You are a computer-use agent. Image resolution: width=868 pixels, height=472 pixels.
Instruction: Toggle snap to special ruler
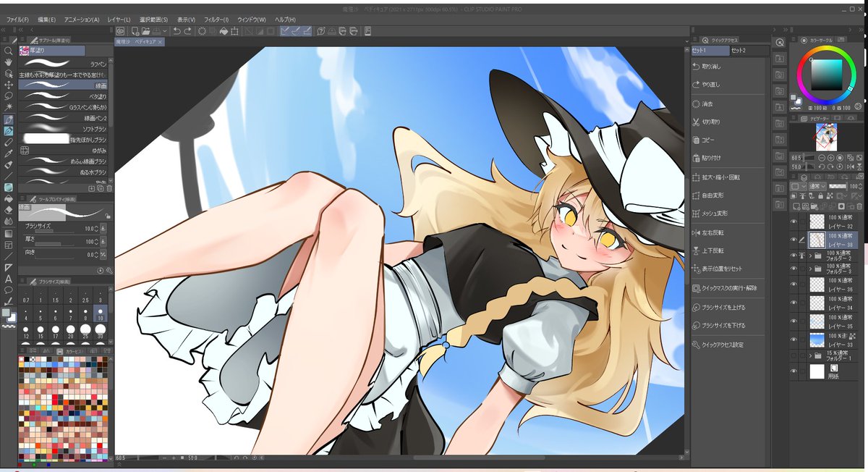(297, 31)
